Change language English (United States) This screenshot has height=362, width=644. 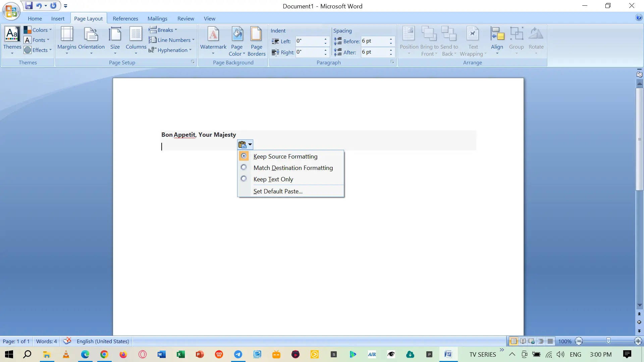click(103, 341)
